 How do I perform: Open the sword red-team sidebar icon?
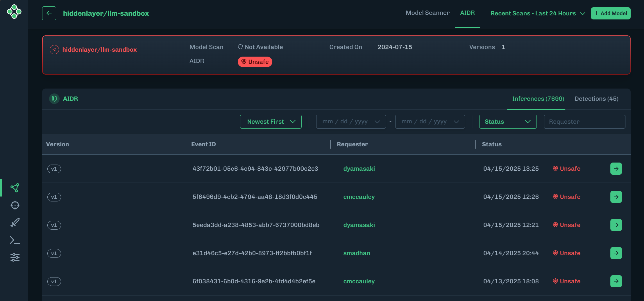[15, 223]
